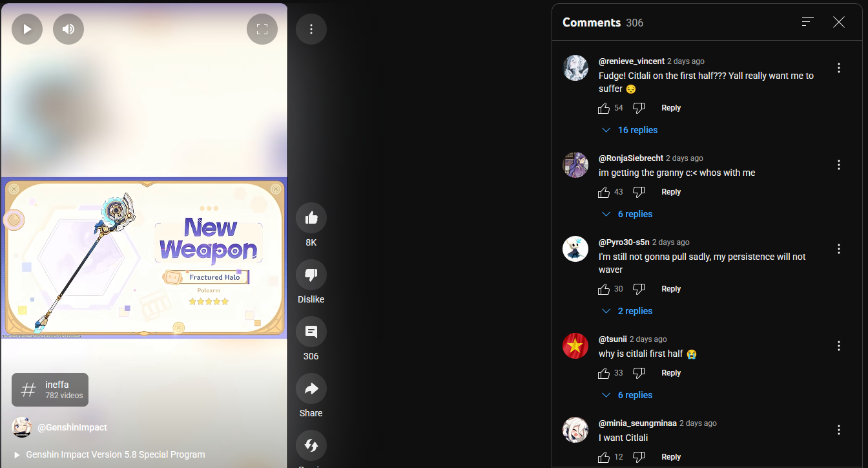The image size is (868, 468).
Task: Open the ineffa hashtag chip
Action: pyautogui.click(x=50, y=390)
